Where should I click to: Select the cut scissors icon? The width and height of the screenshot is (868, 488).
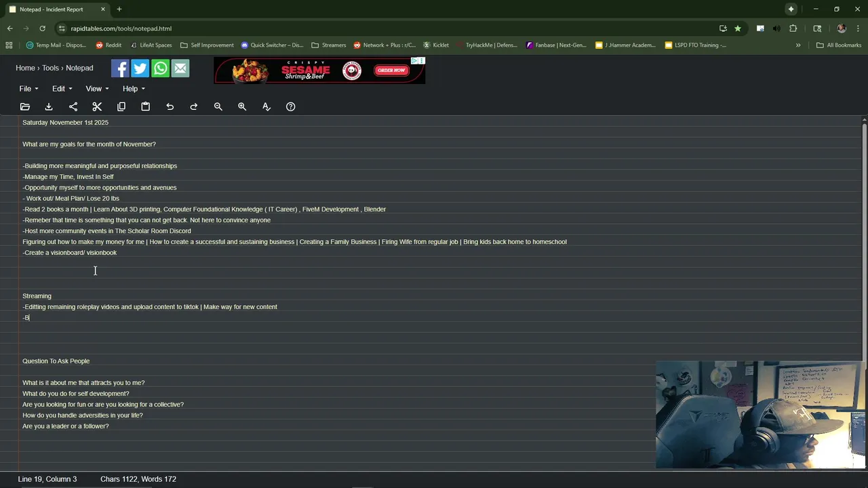point(97,106)
